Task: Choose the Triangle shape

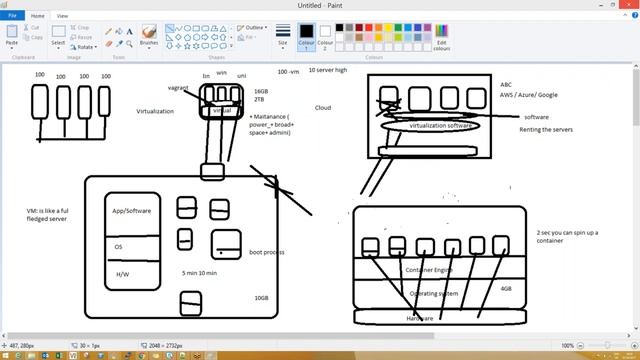Action: [223, 28]
